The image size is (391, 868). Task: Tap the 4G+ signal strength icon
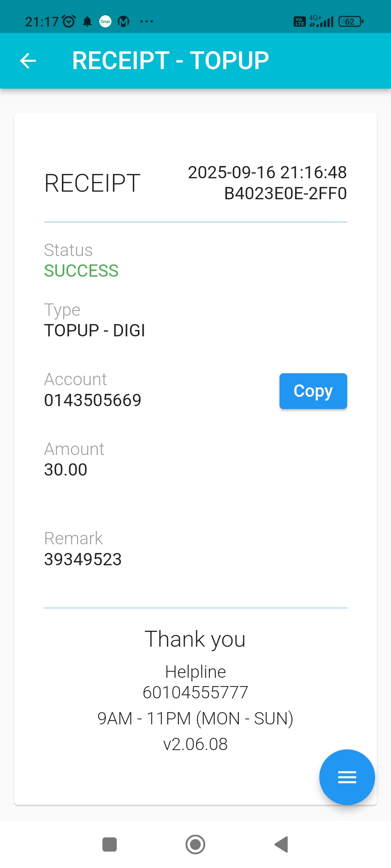coord(321,22)
